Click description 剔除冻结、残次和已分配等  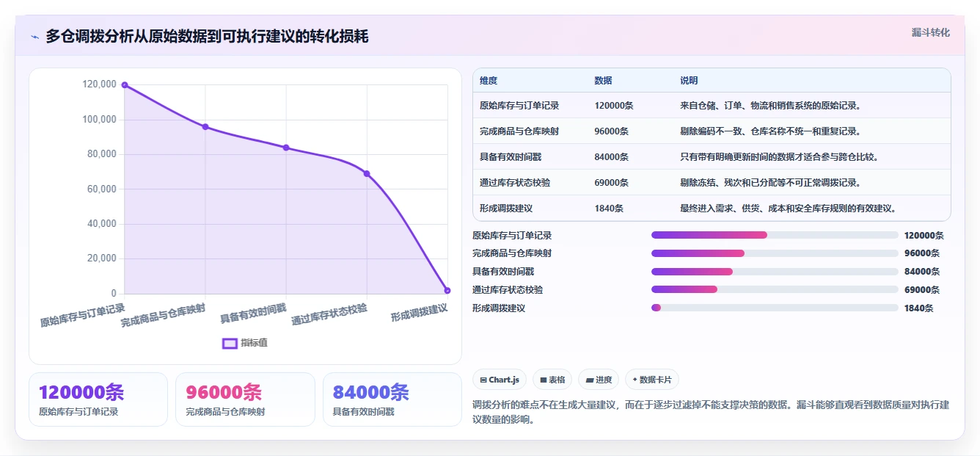(x=770, y=183)
